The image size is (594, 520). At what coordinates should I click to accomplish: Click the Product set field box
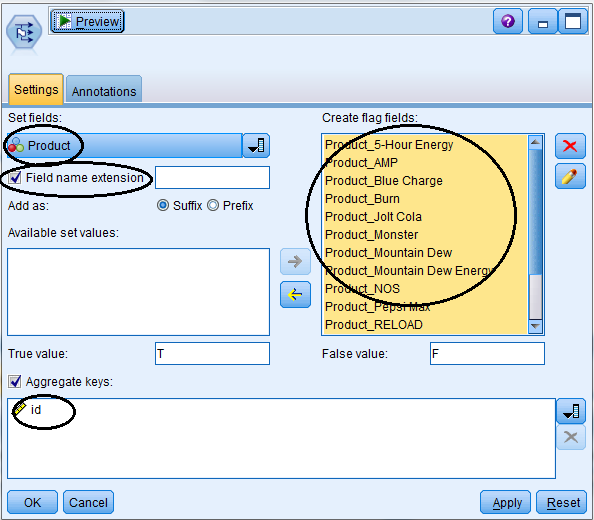[x=124, y=145]
